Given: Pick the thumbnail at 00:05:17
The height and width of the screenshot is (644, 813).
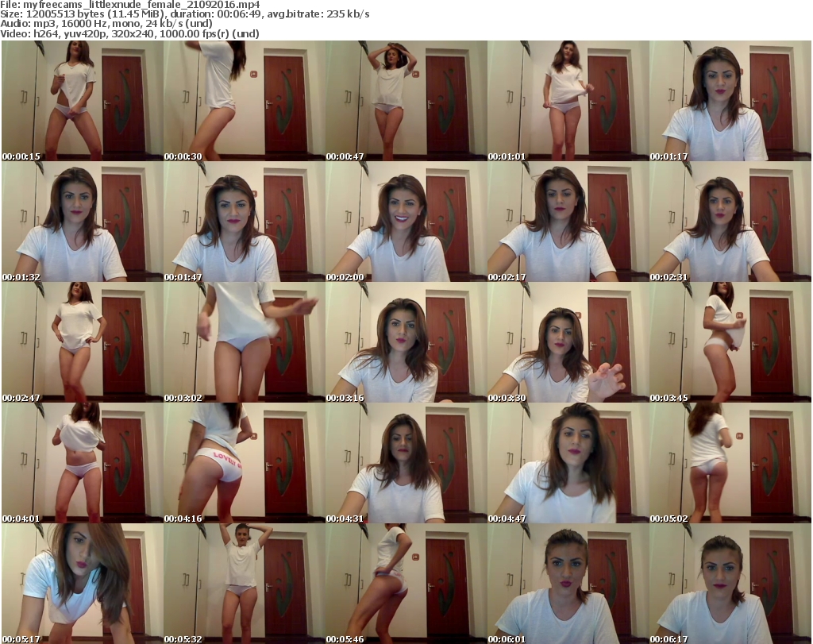Looking at the screenshot, I should 82,584.
